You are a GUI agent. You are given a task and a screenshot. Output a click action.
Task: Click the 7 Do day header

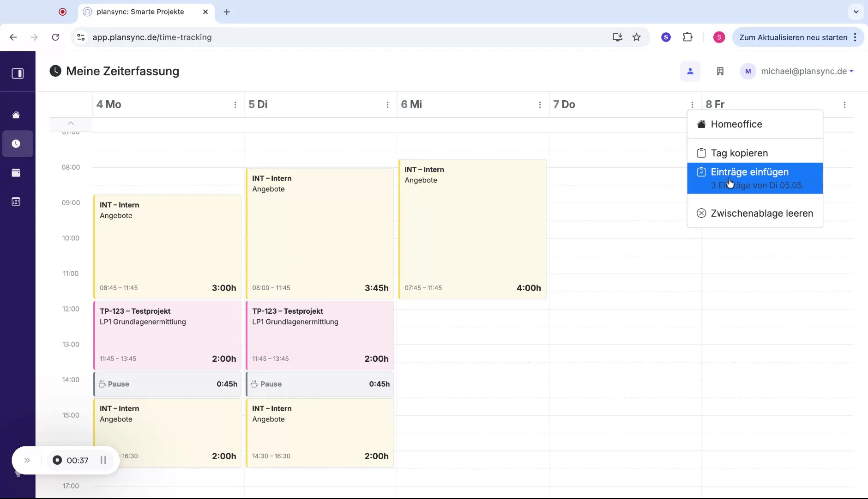click(564, 104)
